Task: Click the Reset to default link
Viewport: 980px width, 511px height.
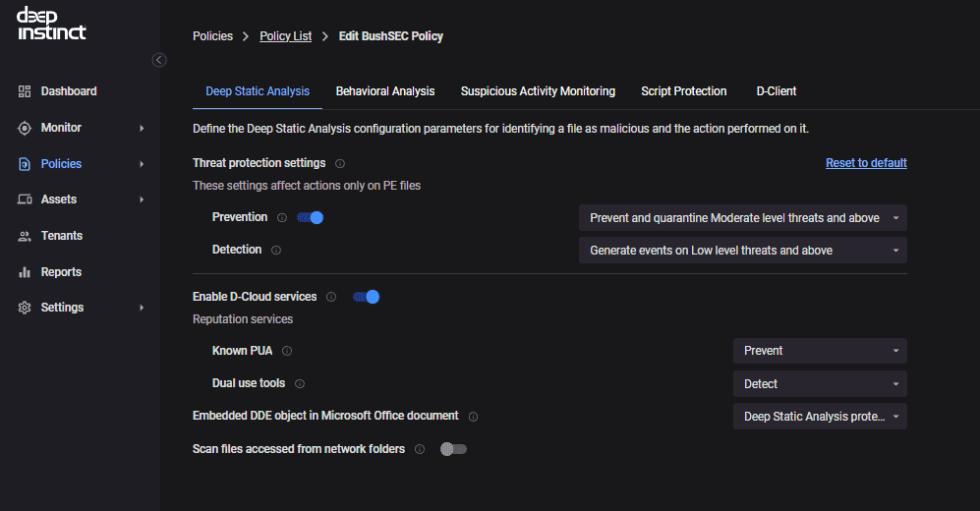Action: pos(866,163)
